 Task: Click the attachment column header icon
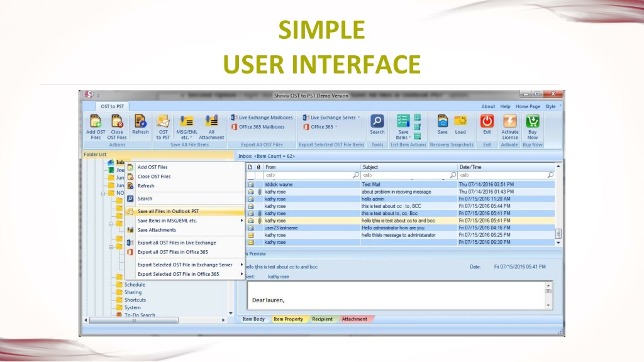pyautogui.click(x=258, y=167)
